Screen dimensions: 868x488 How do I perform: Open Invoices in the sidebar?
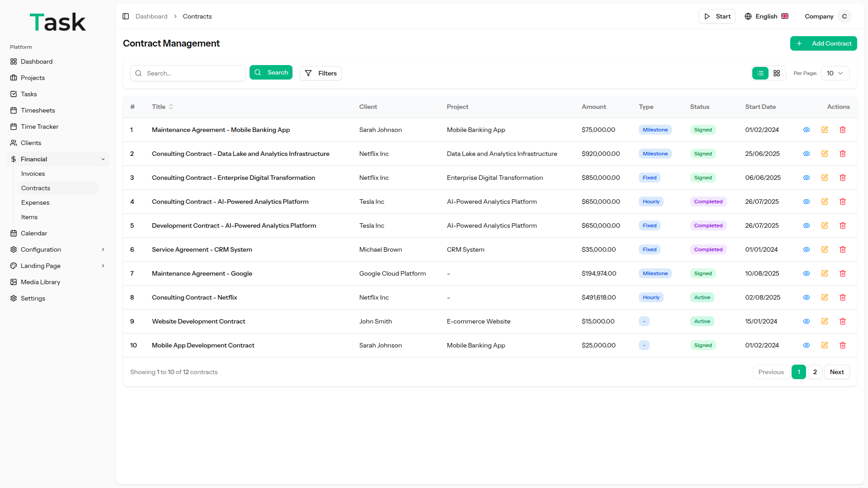click(x=33, y=174)
